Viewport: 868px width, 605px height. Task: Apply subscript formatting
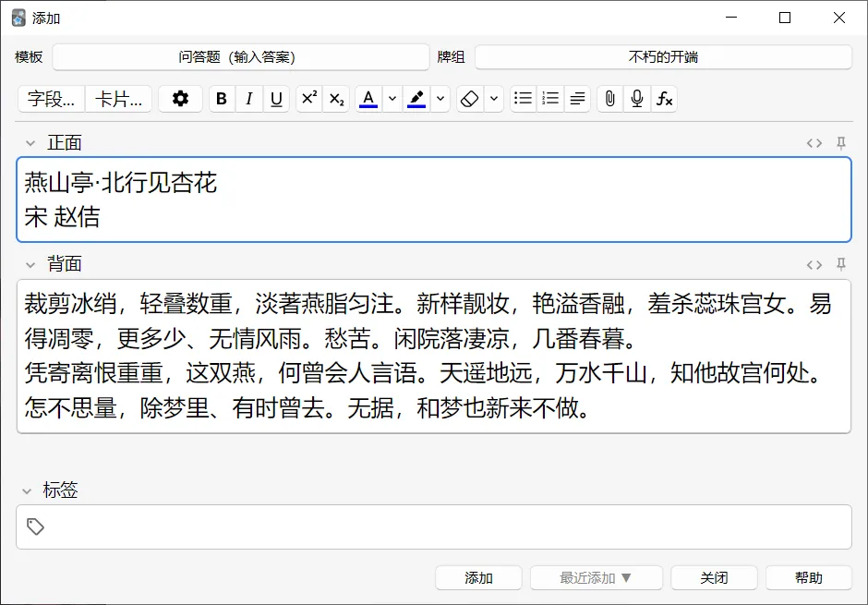pyautogui.click(x=336, y=99)
